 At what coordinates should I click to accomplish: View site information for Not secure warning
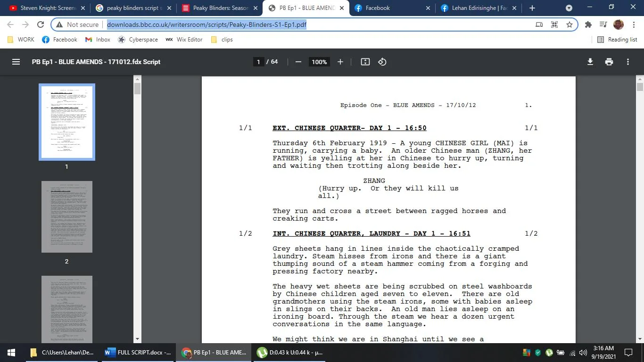78,25
